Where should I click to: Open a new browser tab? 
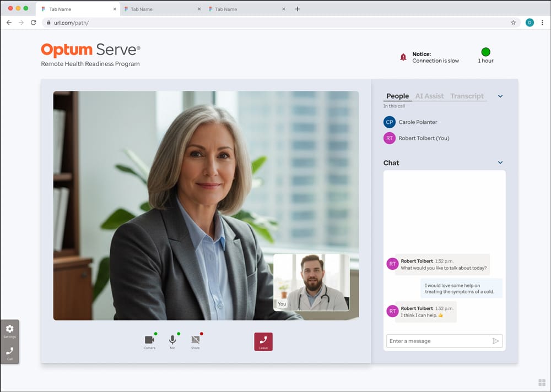(x=298, y=9)
